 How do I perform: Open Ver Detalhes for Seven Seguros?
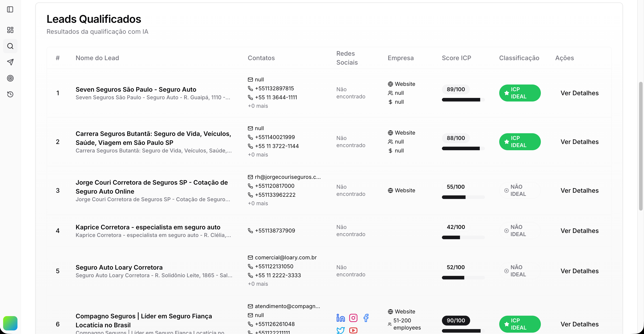click(x=579, y=93)
